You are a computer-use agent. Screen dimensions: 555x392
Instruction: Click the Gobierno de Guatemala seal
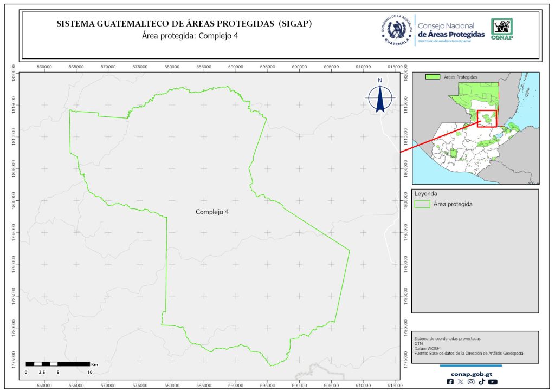click(398, 30)
